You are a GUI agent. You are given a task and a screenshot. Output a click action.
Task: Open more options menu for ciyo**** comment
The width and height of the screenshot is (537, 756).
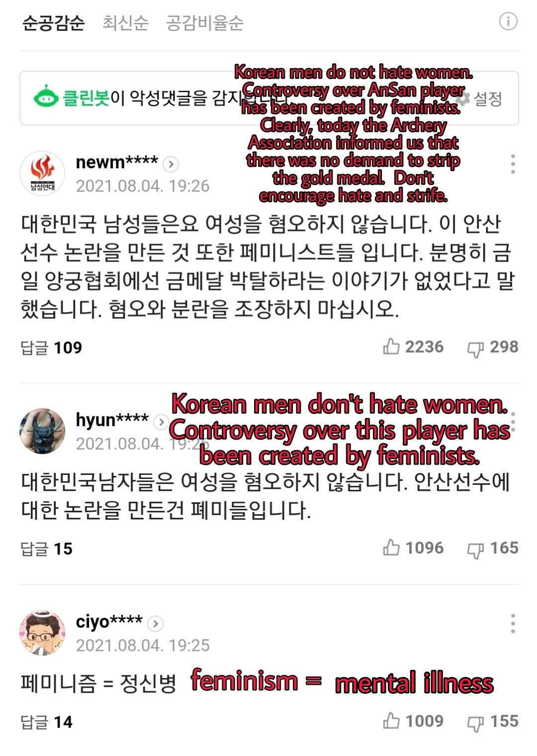[513, 623]
